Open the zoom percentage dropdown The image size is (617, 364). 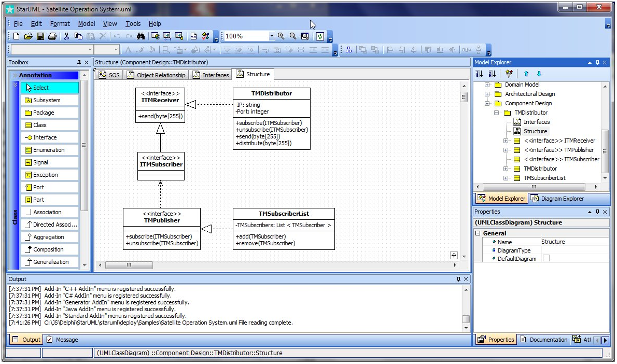coord(271,36)
